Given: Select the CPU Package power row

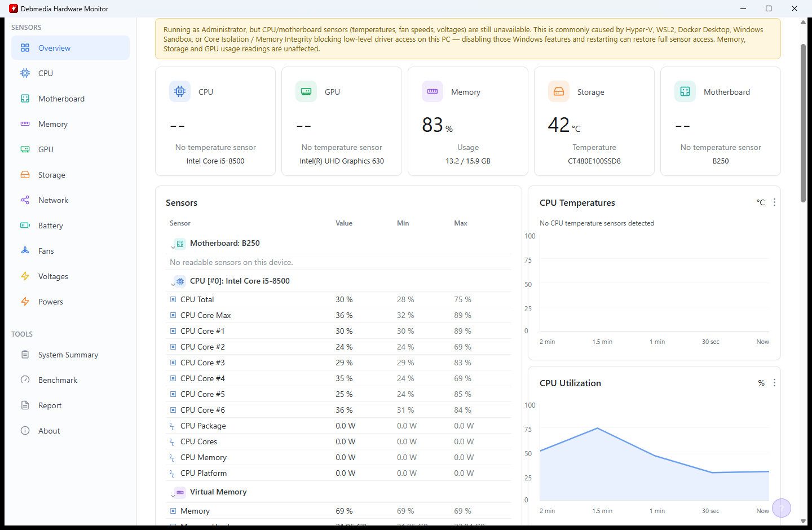Looking at the screenshot, I should 340,426.
